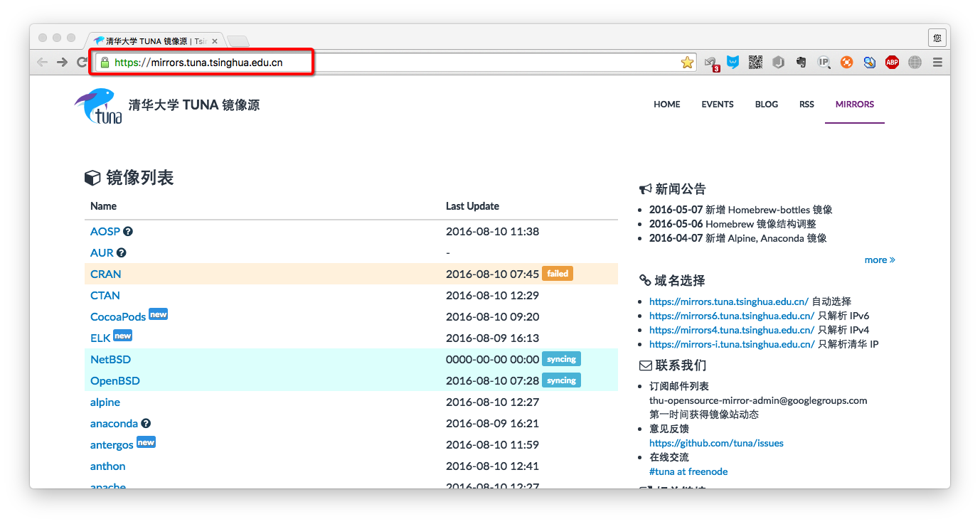980x524 pixels.
Task: Open the OpenBSD mirror link
Action: (115, 381)
